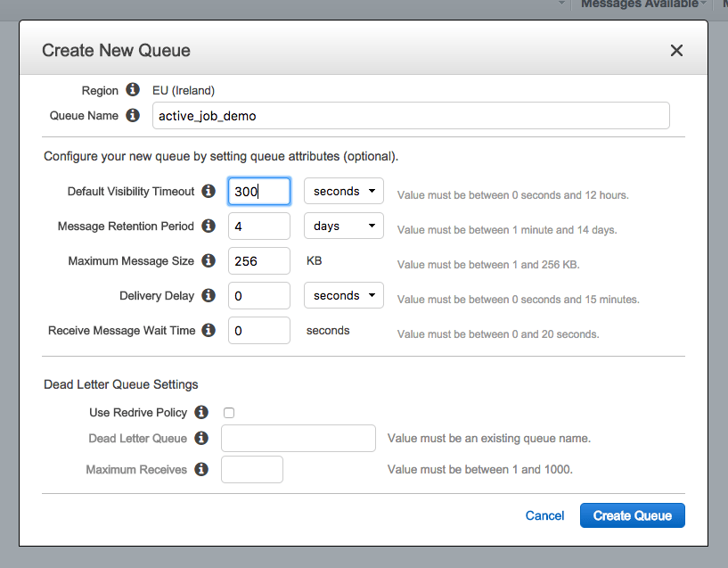Open Default Visibility Timeout units dropdown
Viewport: 728px width, 568px height.
[x=343, y=191]
